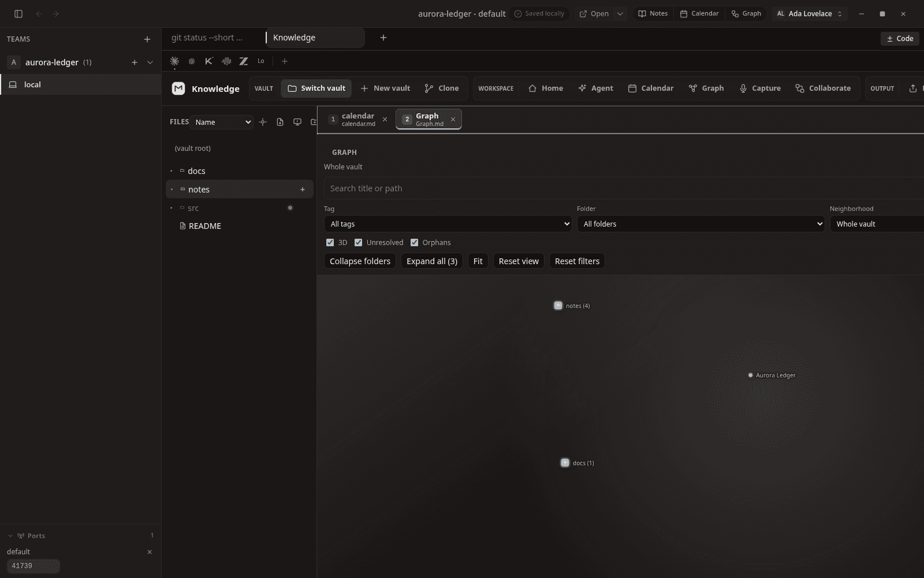Open the dropdown arrow beside Open
Viewport: 924px width, 578px height.
click(620, 14)
